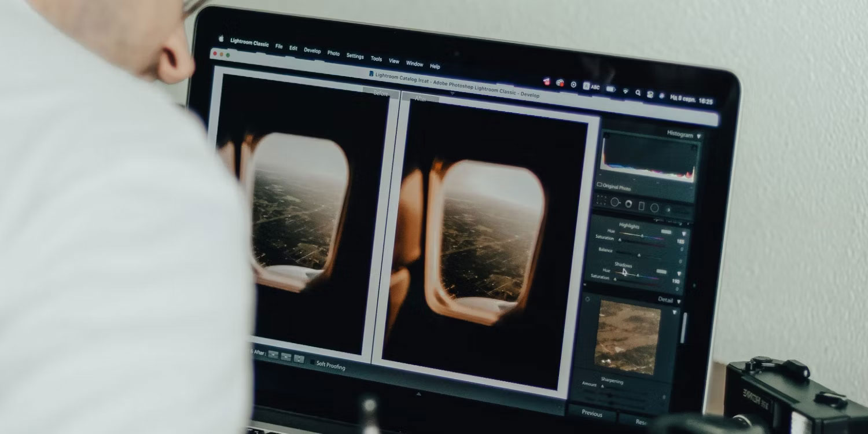Screen dimensions: 868x434
Task: Click the Highlights Hue slider
Action: click(641, 235)
